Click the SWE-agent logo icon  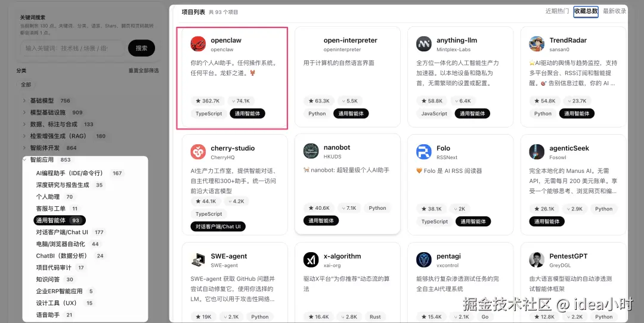click(x=198, y=260)
